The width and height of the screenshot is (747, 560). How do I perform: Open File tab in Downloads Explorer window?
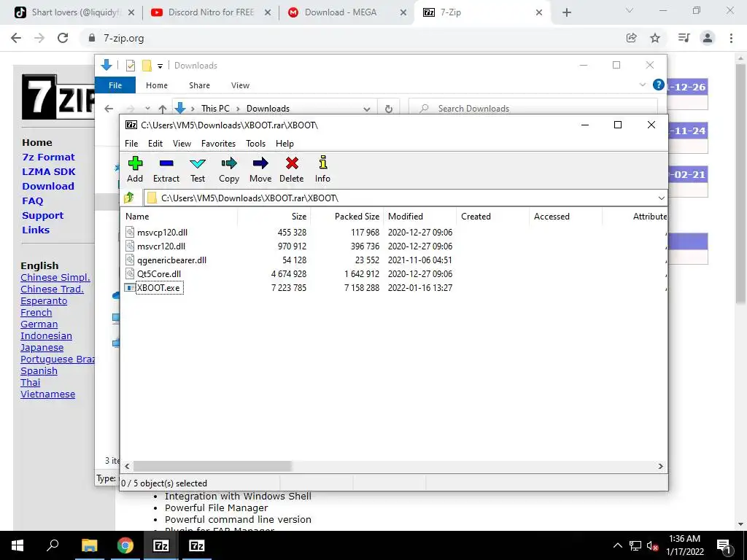(x=115, y=85)
